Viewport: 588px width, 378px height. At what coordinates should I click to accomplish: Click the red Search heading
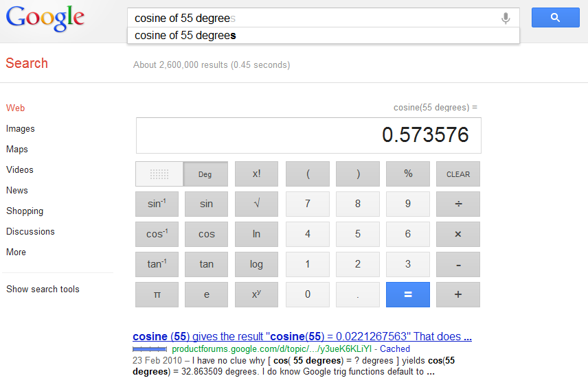tap(27, 63)
